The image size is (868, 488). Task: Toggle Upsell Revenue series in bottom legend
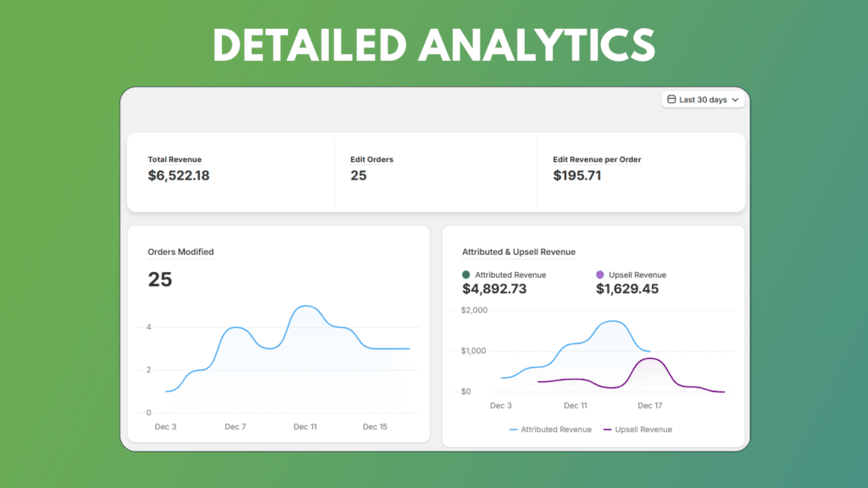click(637, 430)
